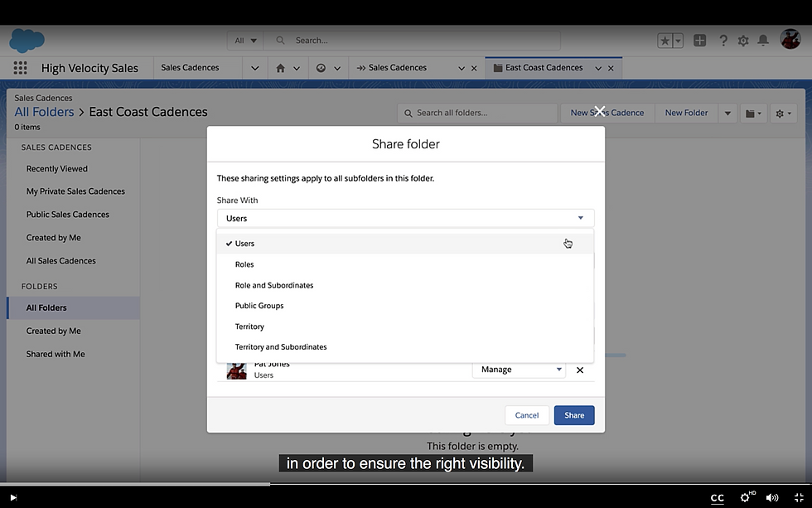The image size is (812, 508).
Task: Click the global Search field
Action: pyautogui.click(x=413, y=41)
